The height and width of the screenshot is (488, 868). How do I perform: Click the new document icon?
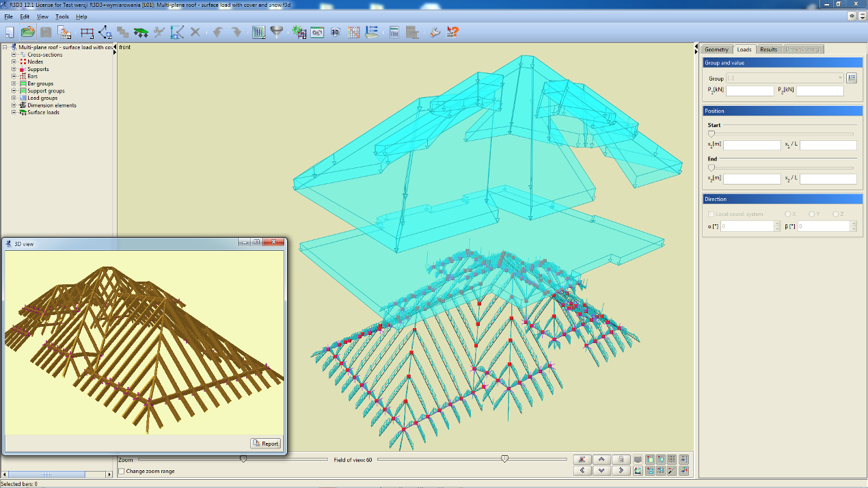[x=10, y=32]
